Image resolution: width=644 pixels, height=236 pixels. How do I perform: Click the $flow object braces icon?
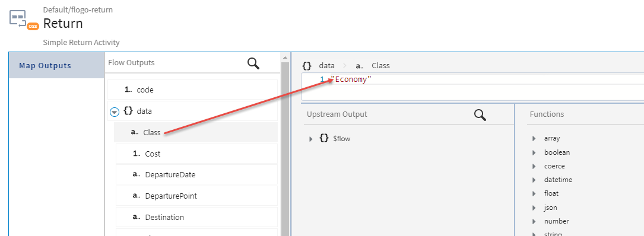pyautogui.click(x=324, y=138)
